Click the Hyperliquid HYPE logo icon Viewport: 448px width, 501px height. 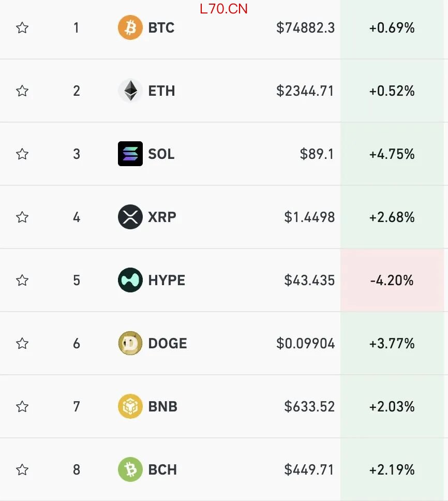point(130,280)
